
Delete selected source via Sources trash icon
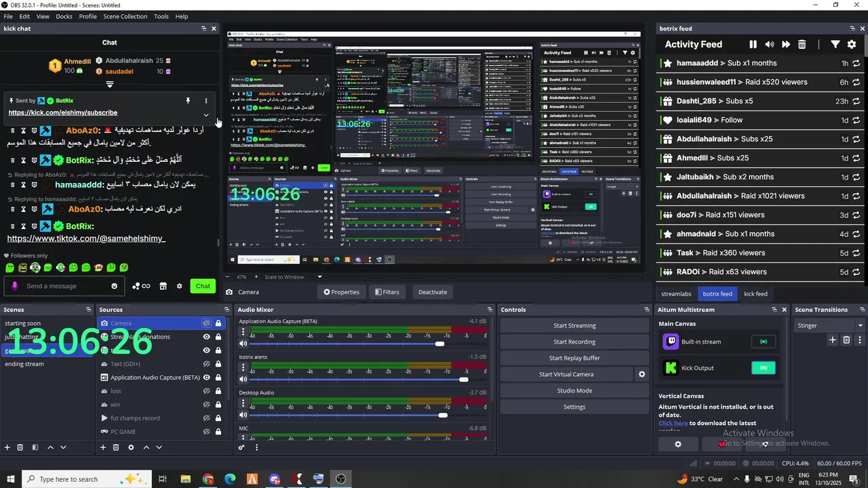(x=116, y=447)
